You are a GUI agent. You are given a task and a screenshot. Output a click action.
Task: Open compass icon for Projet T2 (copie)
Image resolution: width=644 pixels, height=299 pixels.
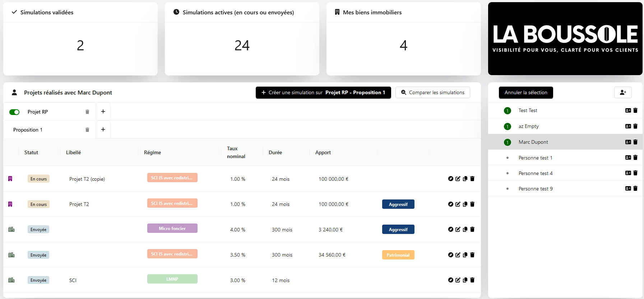pyautogui.click(x=450, y=179)
